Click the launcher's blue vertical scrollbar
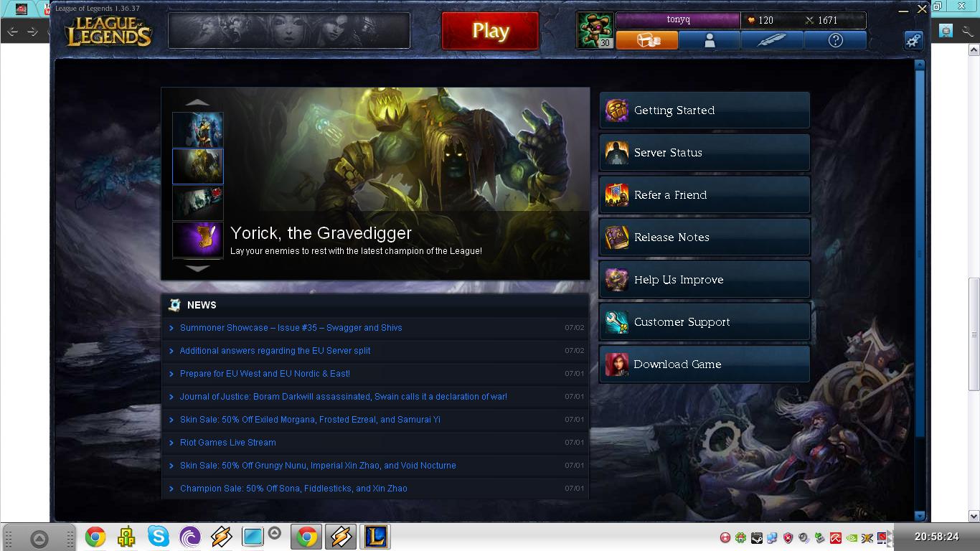 [920, 251]
